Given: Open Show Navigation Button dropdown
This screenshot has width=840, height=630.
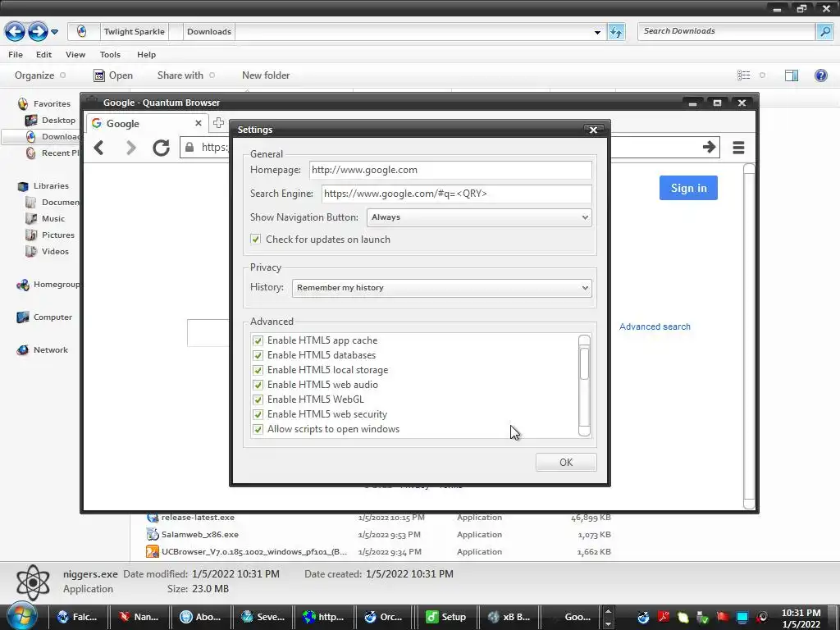Looking at the screenshot, I should point(479,217).
